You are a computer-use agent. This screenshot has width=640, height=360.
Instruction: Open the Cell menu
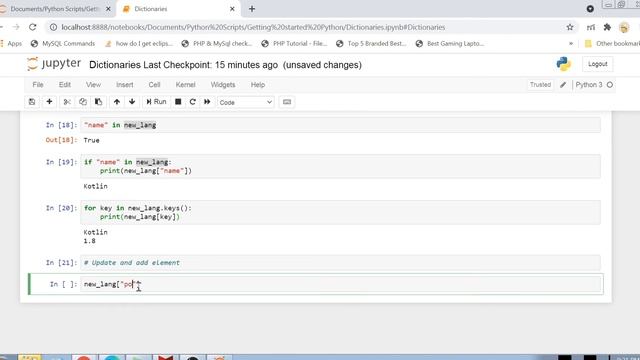click(154, 85)
